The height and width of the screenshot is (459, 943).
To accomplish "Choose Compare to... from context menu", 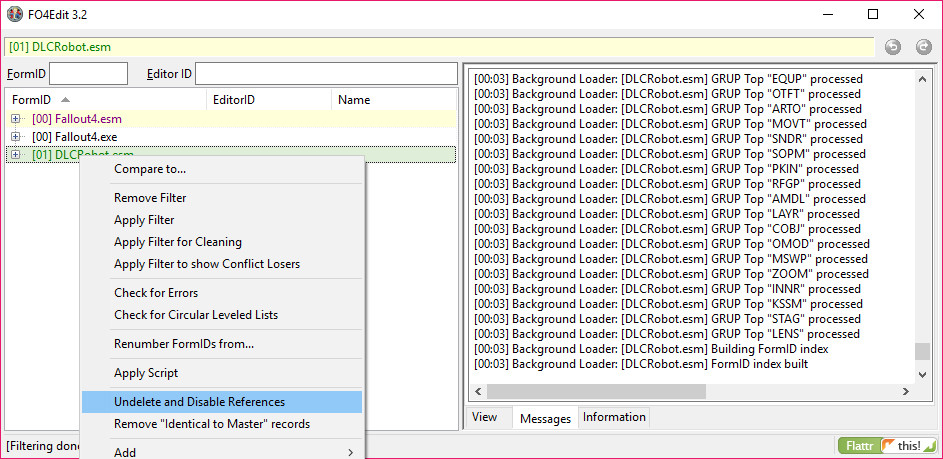I will (222, 169).
